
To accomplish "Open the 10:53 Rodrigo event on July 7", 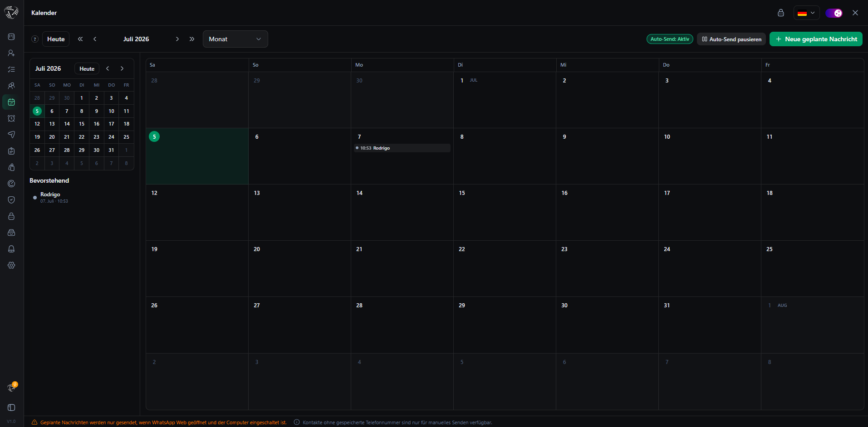I will (402, 148).
